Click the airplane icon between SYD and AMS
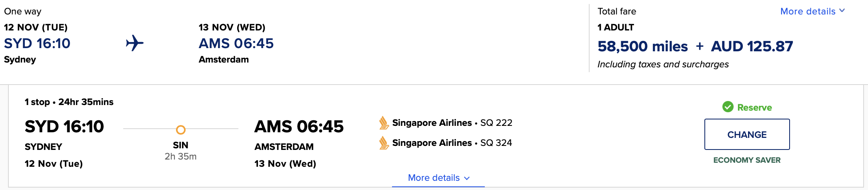Viewport: 868px width, 190px height. (135, 43)
